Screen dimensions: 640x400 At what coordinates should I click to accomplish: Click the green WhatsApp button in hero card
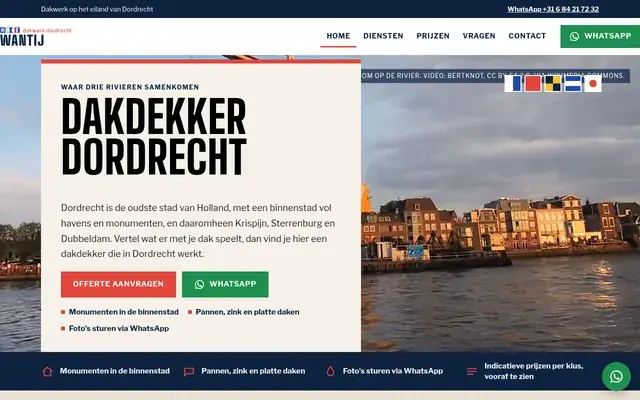click(x=225, y=284)
